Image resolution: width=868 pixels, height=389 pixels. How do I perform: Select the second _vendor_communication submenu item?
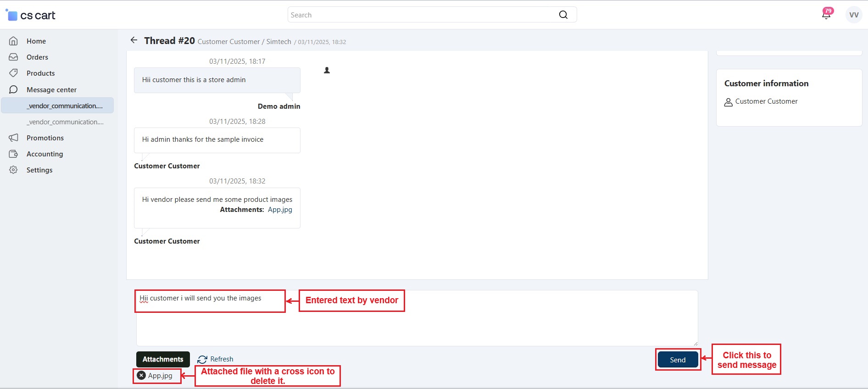[65, 122]
